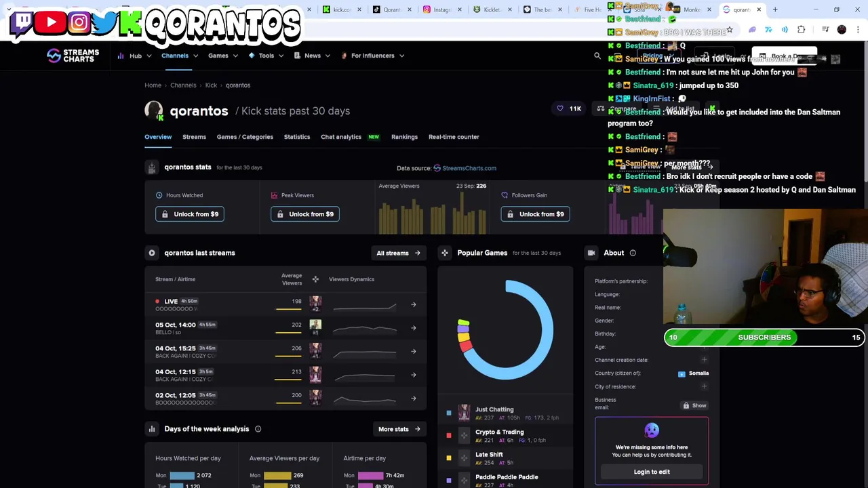This screenshot has width=868, height=488.
Task: Expand the Channels dropdown
Action: (x=180, y=56)
